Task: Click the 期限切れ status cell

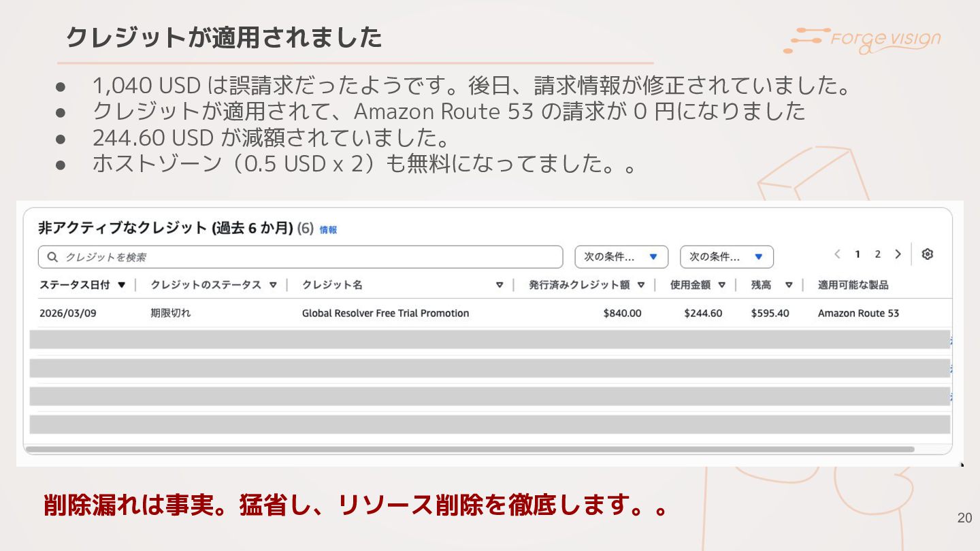Action: pyautogui.click(x=171, y=314)
